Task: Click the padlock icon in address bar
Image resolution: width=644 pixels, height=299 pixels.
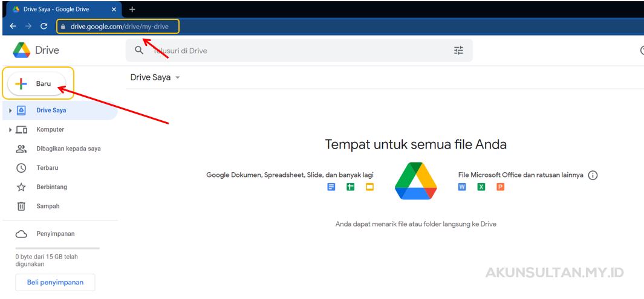Action: (x=63, y=27)
